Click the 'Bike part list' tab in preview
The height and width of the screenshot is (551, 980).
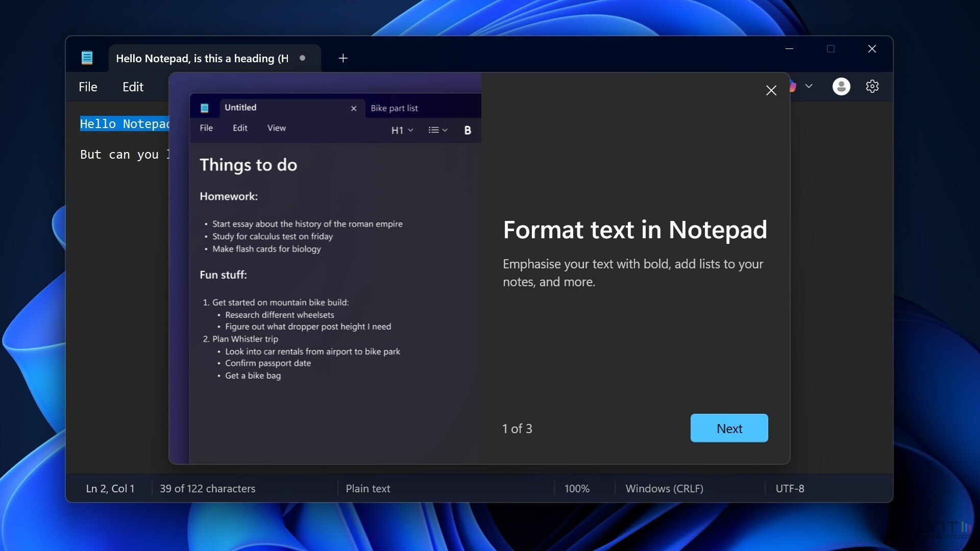pyautogui.click(x=394, y=108)
